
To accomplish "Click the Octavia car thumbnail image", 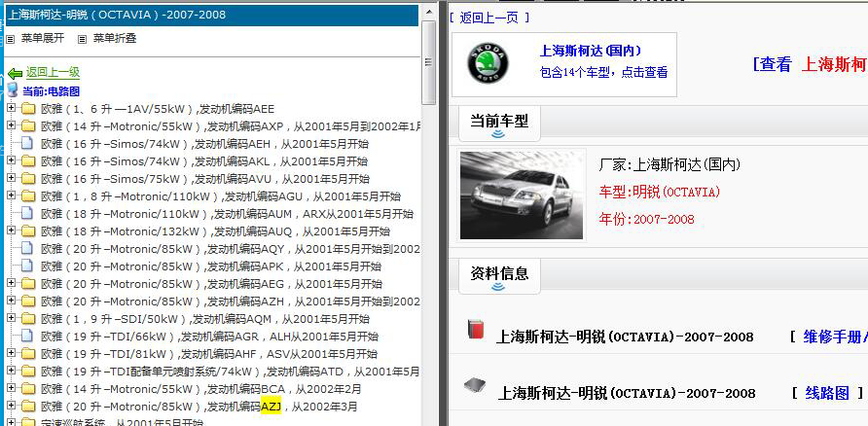I will pyautogui.click(x=522, y=195).
